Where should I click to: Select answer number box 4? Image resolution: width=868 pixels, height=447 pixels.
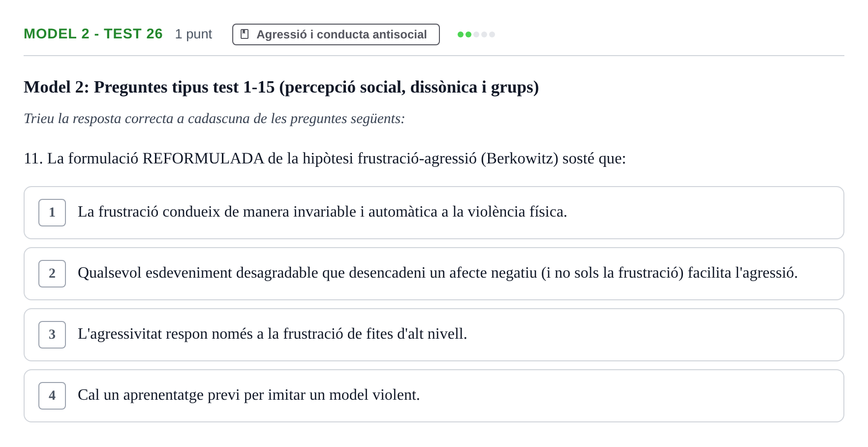pyautogui.click(x=52, y=396)
